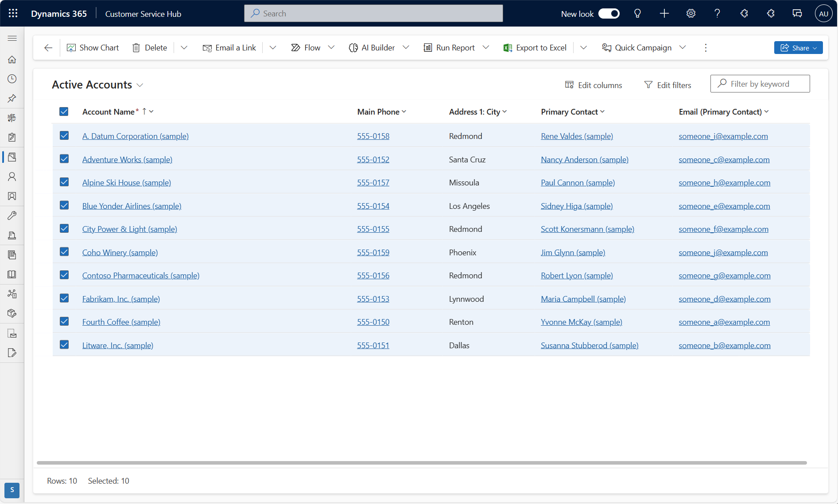Click the lightbulb icon in header
Image resolution: width=838 pixels, height=504 pixels.
(637, 13)
